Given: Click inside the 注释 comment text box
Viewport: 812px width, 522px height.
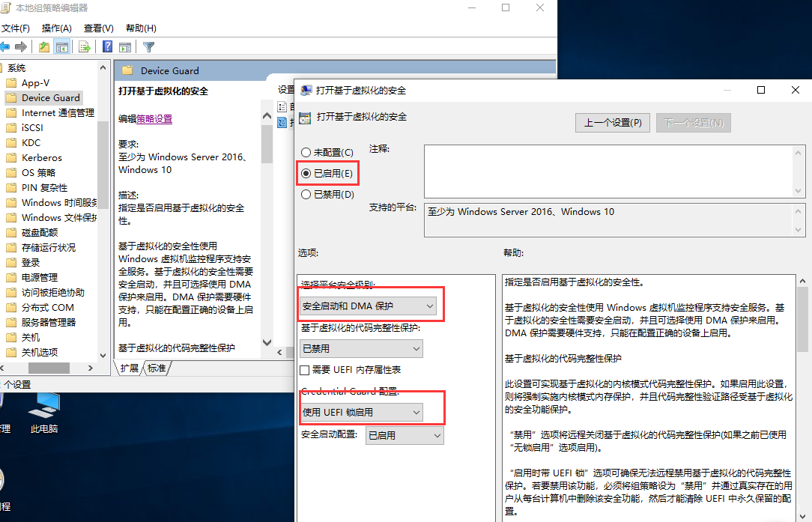Looking at the screenshot, I should click(608, 172).
